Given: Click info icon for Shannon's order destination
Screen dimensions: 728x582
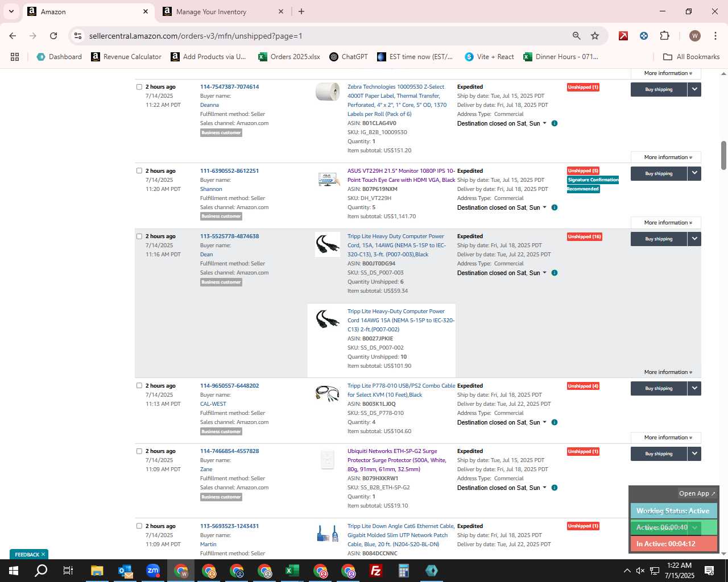Looking at the screenshot, I should [x=555, y=207].
